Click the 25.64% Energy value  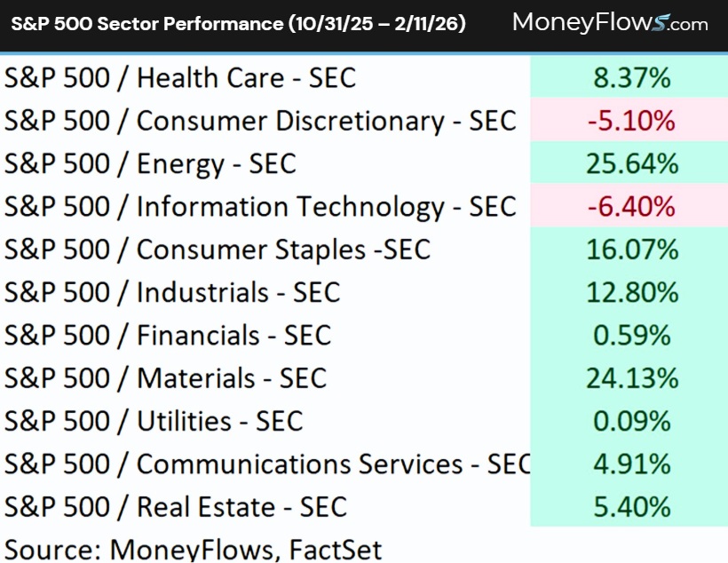pos(631,163)
